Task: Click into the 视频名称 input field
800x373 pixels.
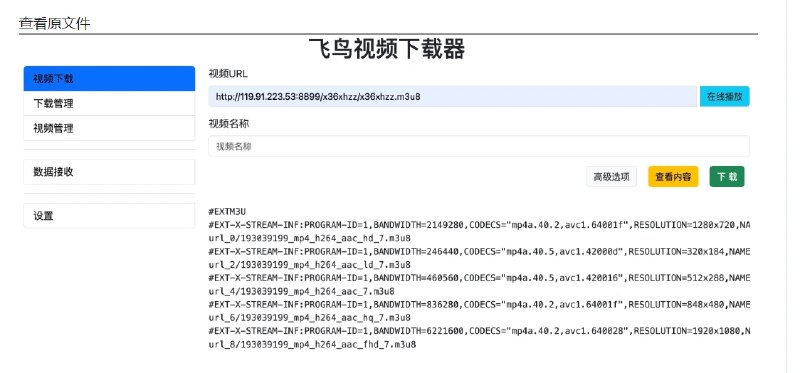Action: click(479, 146)
